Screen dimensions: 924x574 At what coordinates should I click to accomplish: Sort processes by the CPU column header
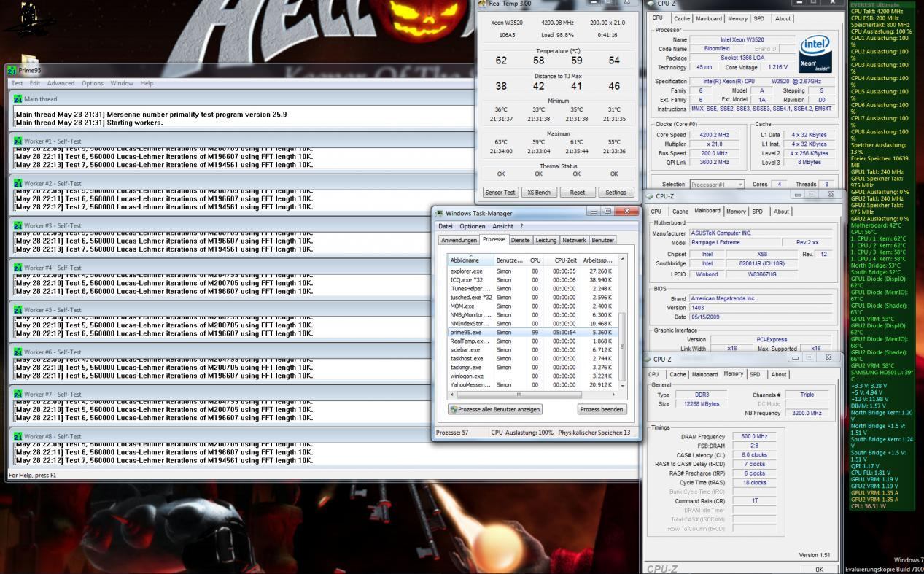tap(536, 260)
